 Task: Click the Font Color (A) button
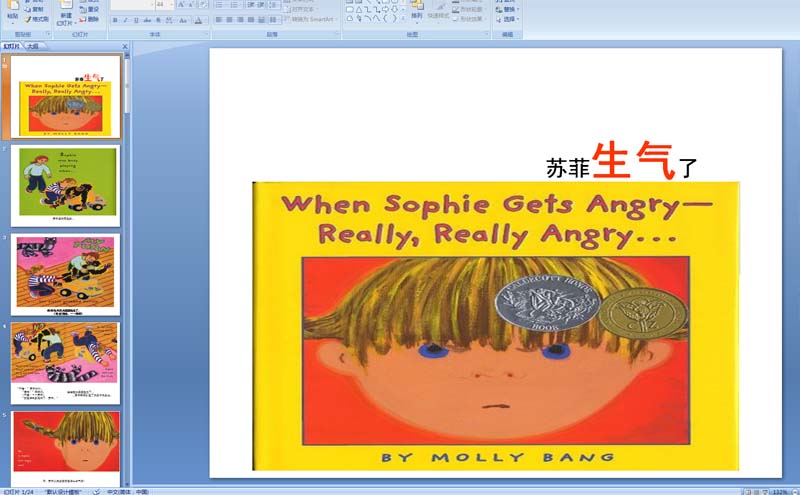point(199,20)
